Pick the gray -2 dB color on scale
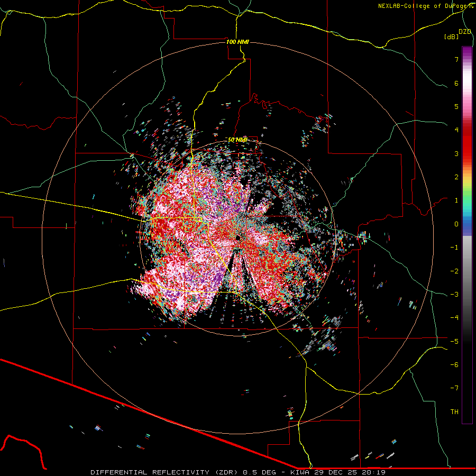The width and height of the screenshot is (476, 476). (x=467, y=271)
